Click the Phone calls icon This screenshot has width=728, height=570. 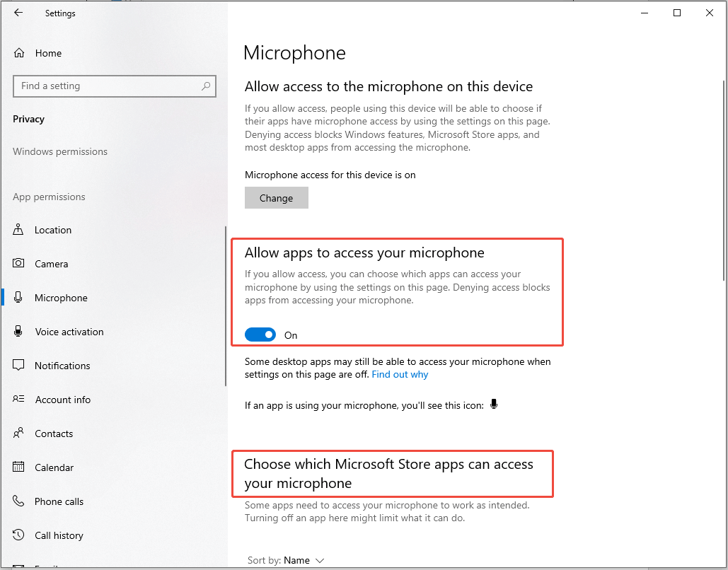18,501
